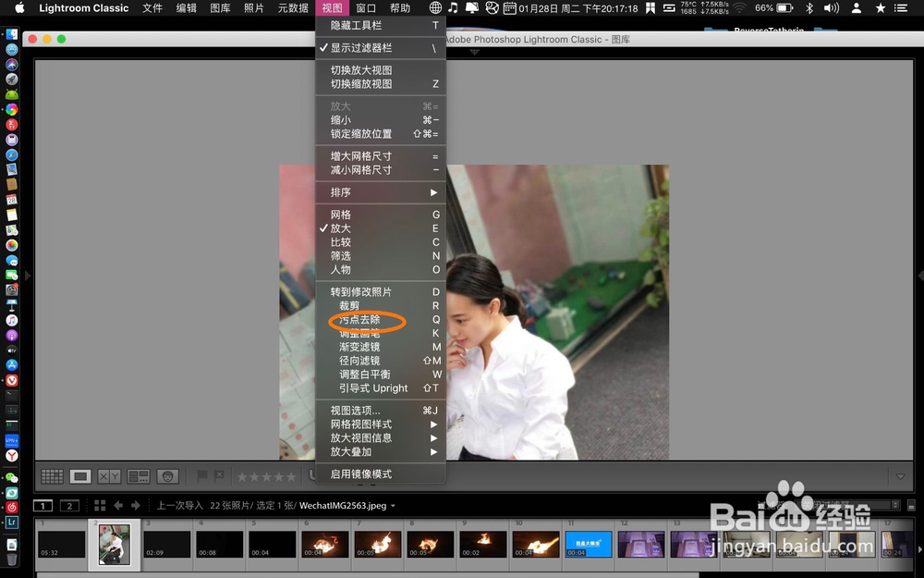Screen dimensions: 924x578
Task: Click the back arrow to go to previous photo
Action: pos(118,505)
